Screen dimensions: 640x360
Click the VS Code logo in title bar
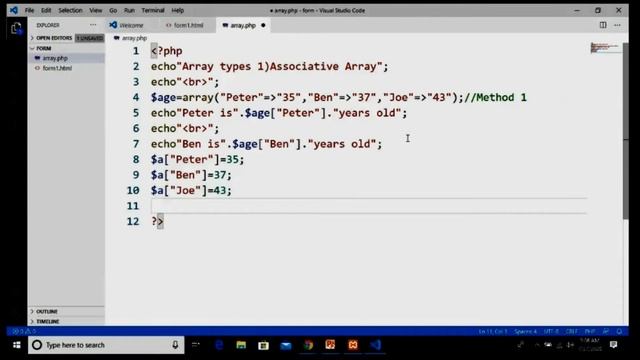[x=14, y=10]
